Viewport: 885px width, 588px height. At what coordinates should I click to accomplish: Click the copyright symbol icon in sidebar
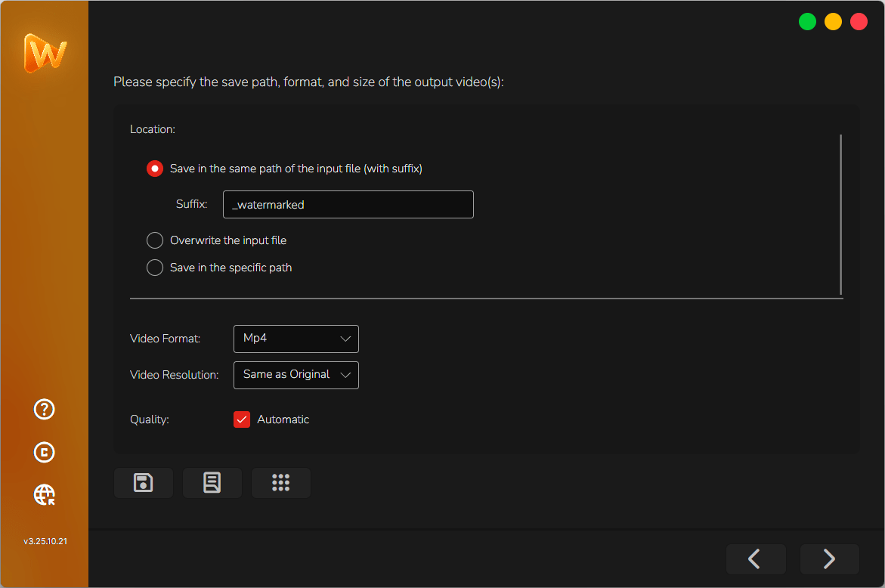(45, 452)
